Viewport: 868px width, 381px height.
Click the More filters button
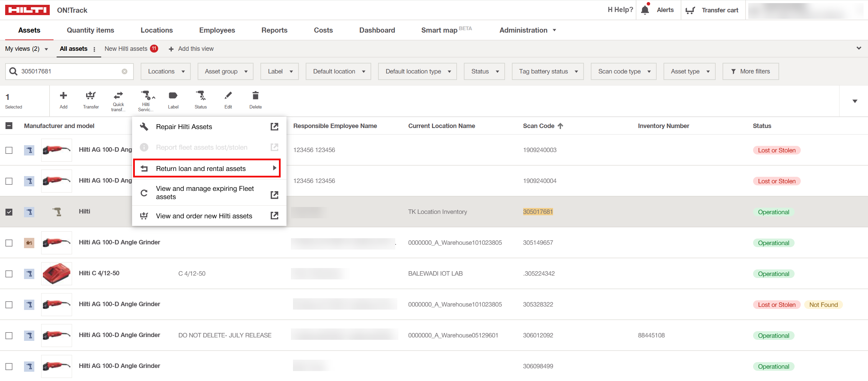coord(750,71)
